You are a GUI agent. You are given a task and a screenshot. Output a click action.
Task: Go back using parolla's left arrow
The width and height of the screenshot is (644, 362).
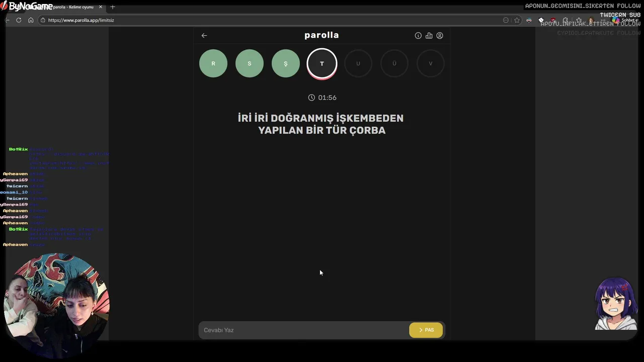[x=204, y=35]
